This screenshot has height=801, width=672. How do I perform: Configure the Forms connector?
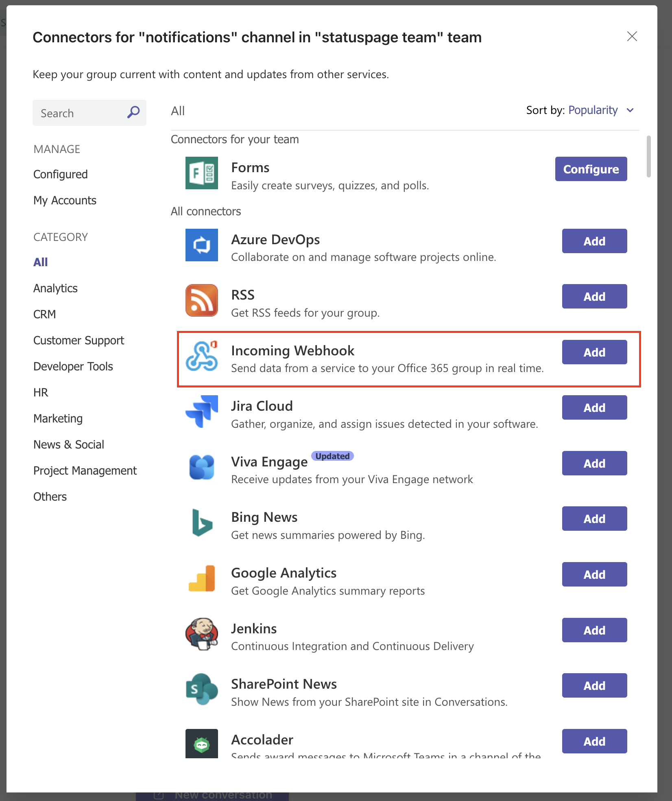(x=591, y=169)
